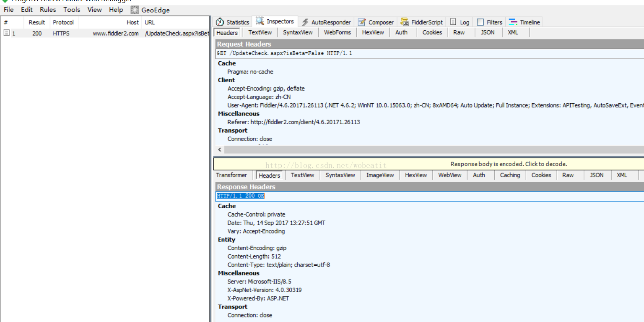Open the File menu
The width and height of the screenshot is (644, 322).
pos(8,10)
